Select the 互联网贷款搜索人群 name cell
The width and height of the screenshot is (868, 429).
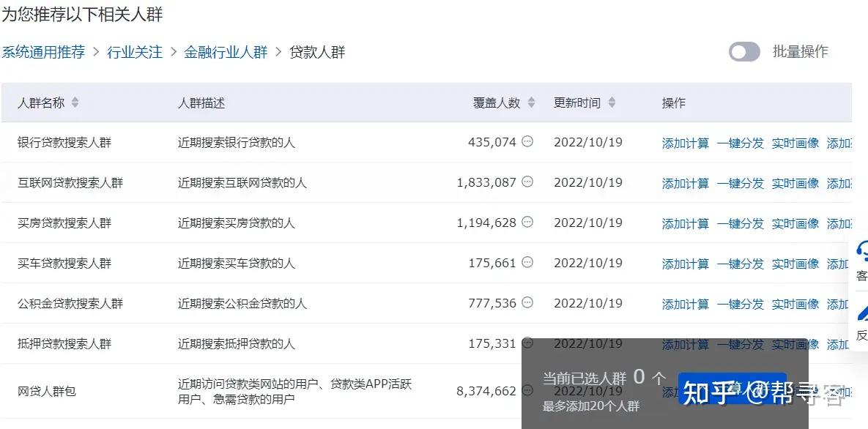[x=70, y=183]
